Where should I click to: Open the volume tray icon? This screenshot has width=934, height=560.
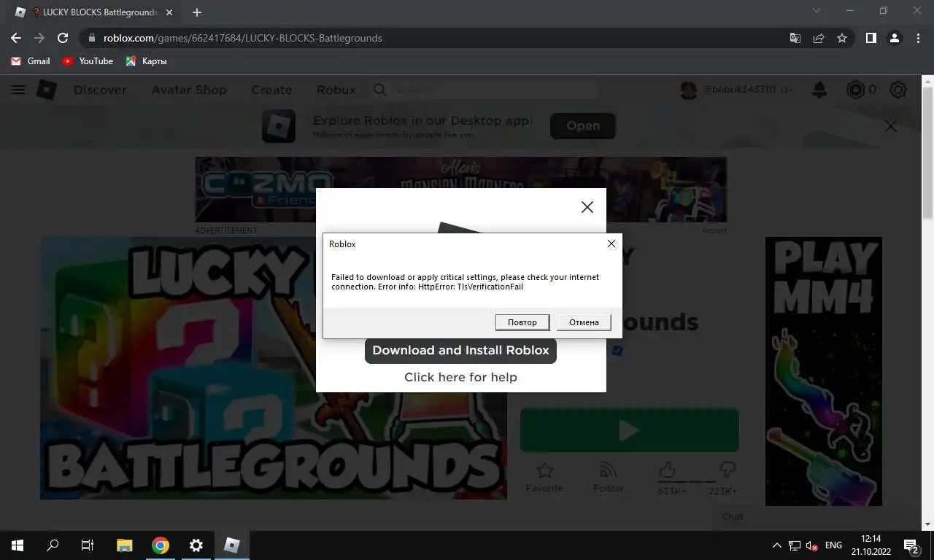tap(811, 545)
